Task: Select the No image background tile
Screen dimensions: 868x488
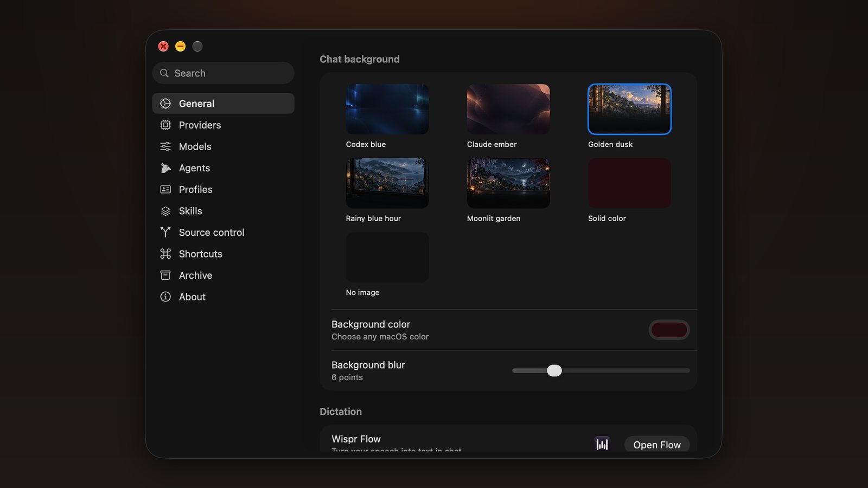Action: click(387, 257)
